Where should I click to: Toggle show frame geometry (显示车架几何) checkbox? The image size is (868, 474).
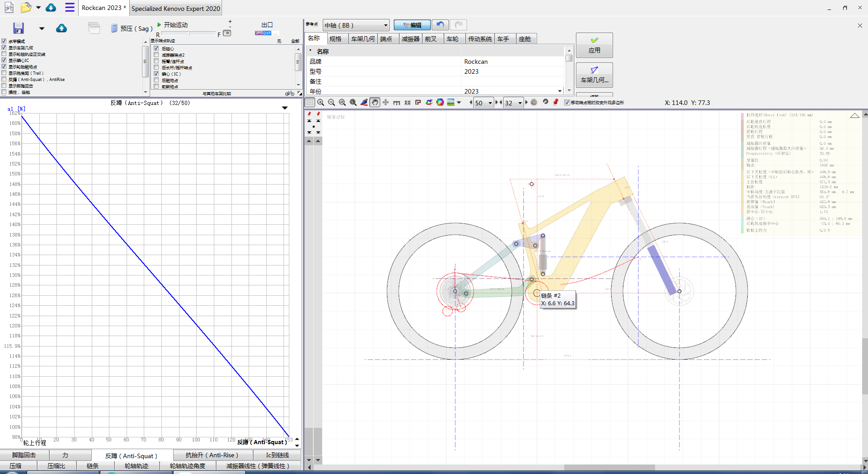click(4, 47)
